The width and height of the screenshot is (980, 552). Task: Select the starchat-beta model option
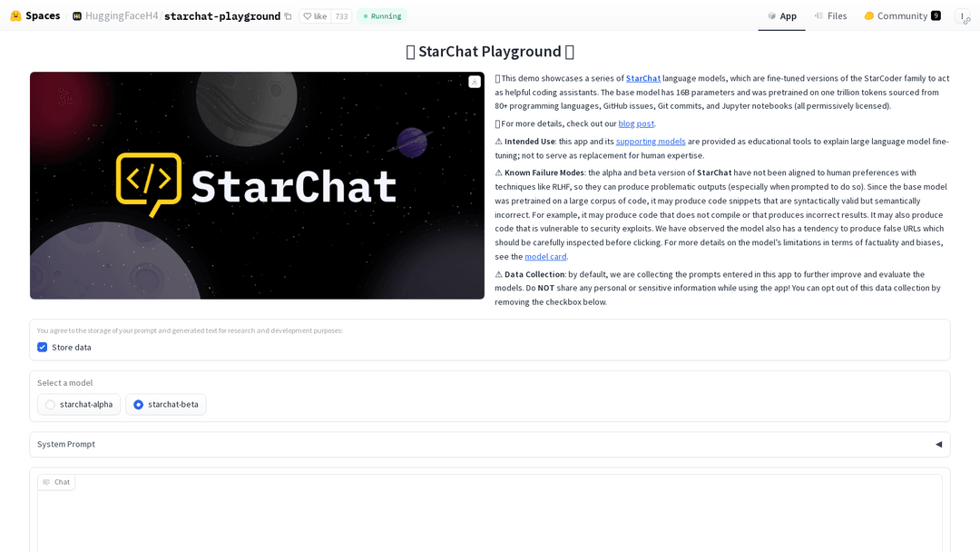(166, 404)
